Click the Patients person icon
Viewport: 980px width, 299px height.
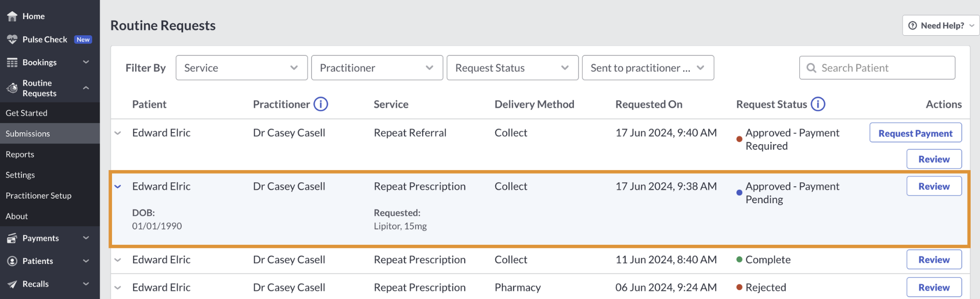(12, 261)
